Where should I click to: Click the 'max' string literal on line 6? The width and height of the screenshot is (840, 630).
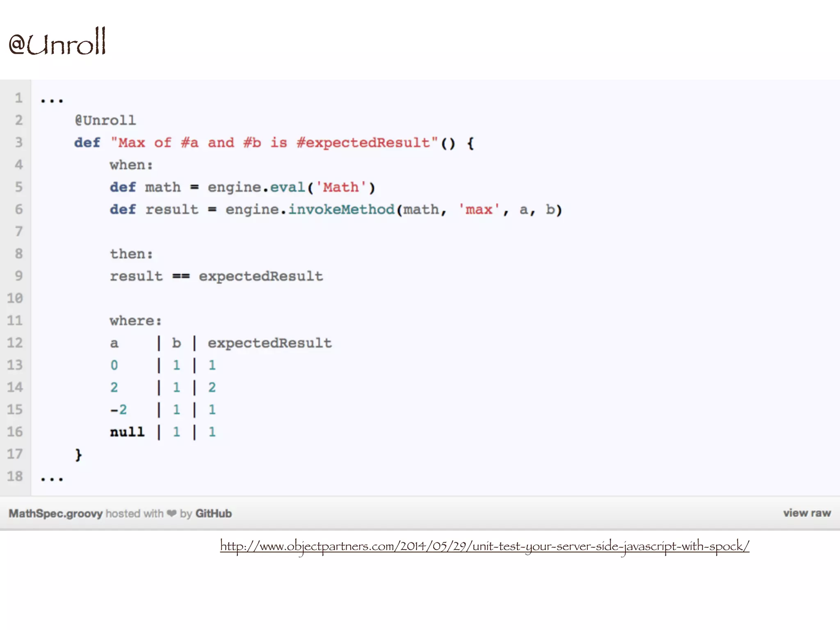(479, 209)
